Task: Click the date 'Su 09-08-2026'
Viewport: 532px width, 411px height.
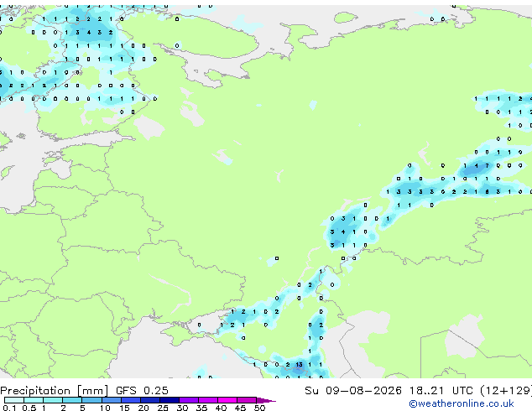Action: pos(353,390)
